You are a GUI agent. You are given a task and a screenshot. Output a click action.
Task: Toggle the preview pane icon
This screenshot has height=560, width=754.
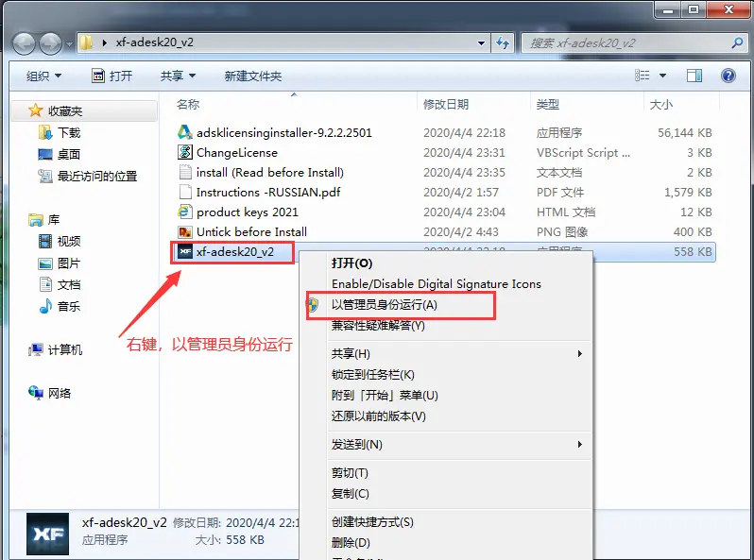coord(694,76)
